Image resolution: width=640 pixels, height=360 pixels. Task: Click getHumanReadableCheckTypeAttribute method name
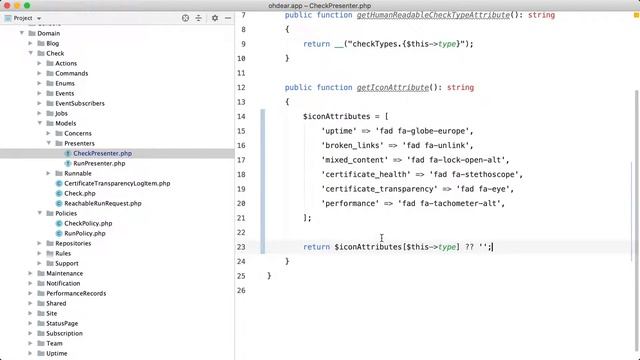point(433,15)
